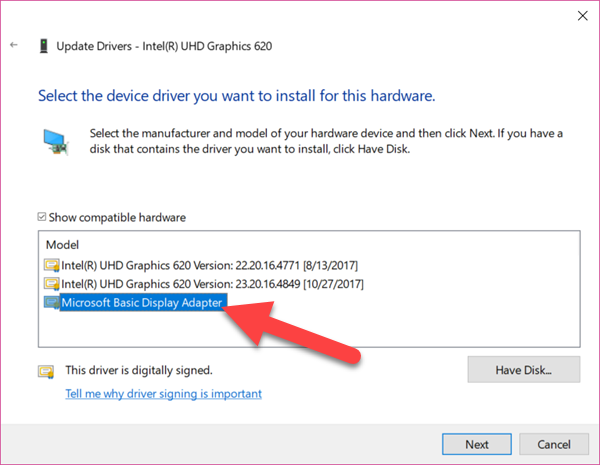Open the Have Disk dialog

point(523,370)
